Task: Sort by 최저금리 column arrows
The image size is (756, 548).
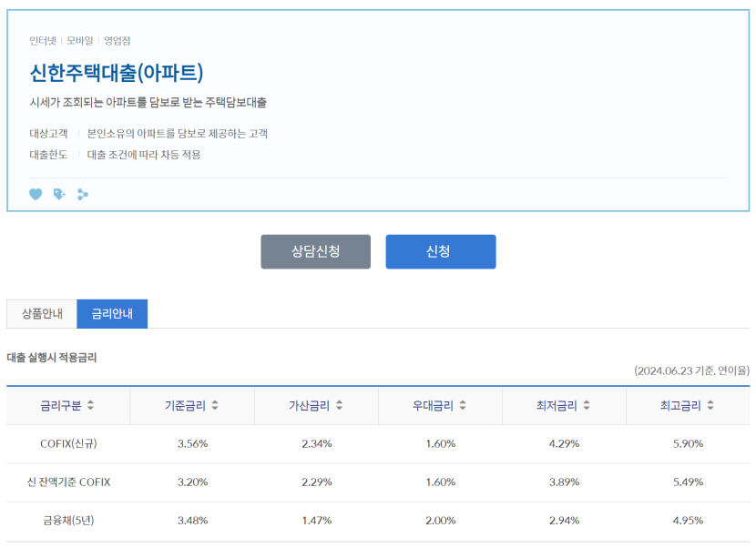Action: pyautogui.click(x=587, y=405)
